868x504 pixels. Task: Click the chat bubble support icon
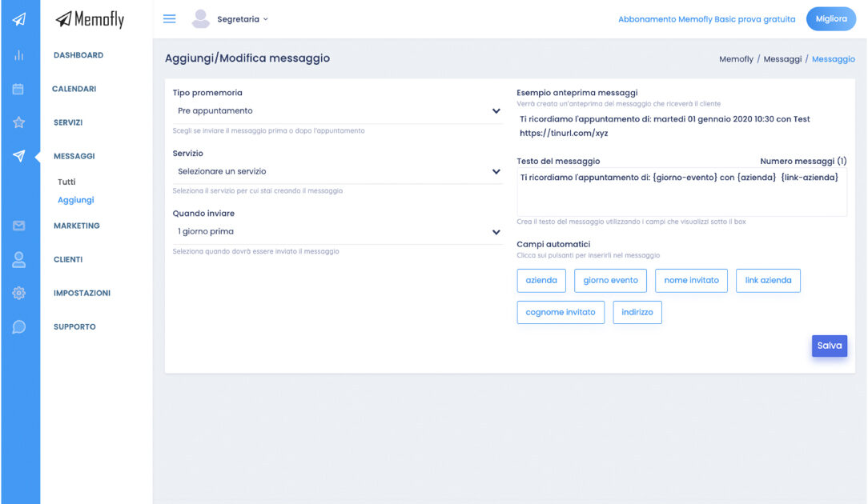19,326
